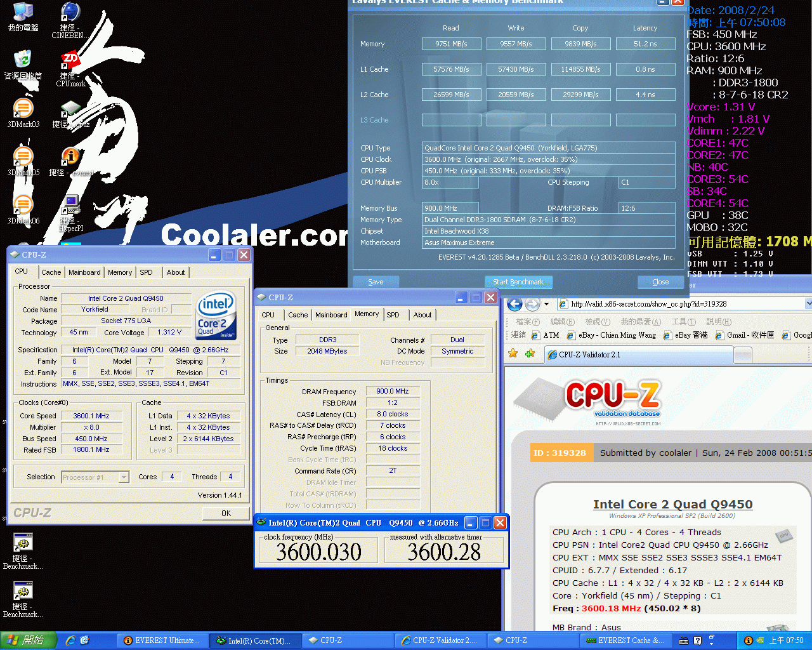
Task: Click the L2 Cache Copy 29299 MB/s cell
Action: coord(580,95)
